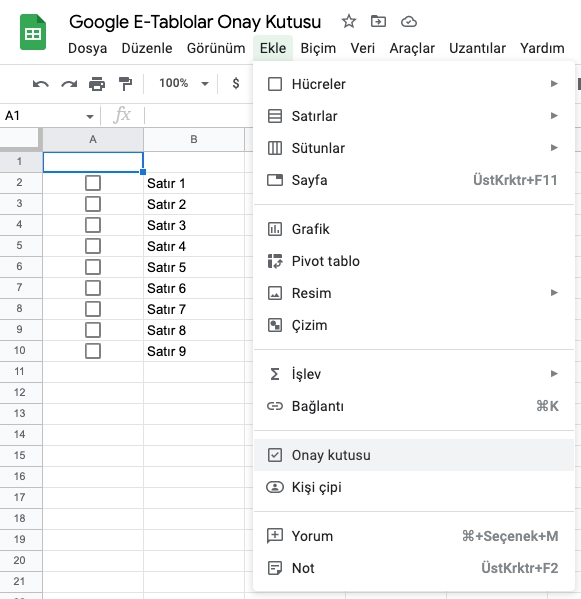Click the Kişi çipi person icon
581x599 pixels.
click(x=275, y=487)
